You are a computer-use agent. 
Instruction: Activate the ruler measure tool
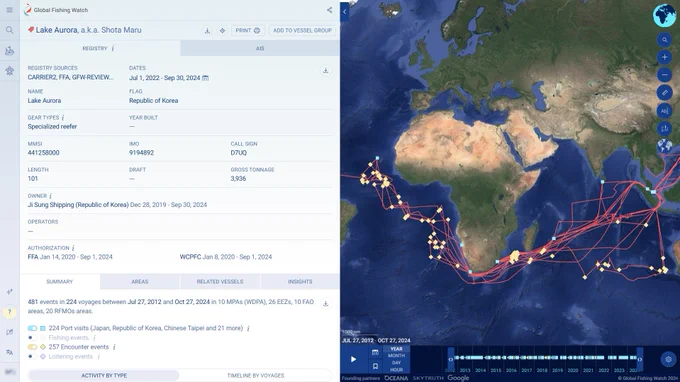click(664, 92)
